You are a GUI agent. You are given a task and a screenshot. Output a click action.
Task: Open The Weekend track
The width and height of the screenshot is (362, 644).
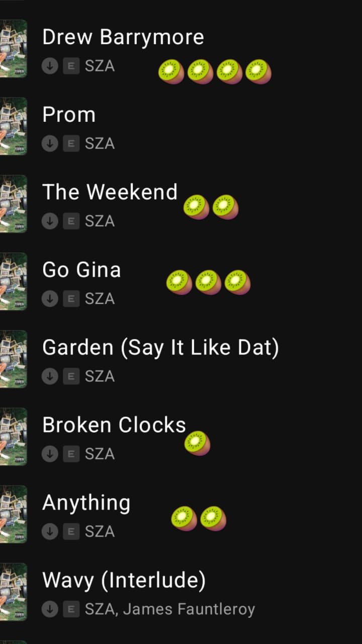(x=110, y=192)
